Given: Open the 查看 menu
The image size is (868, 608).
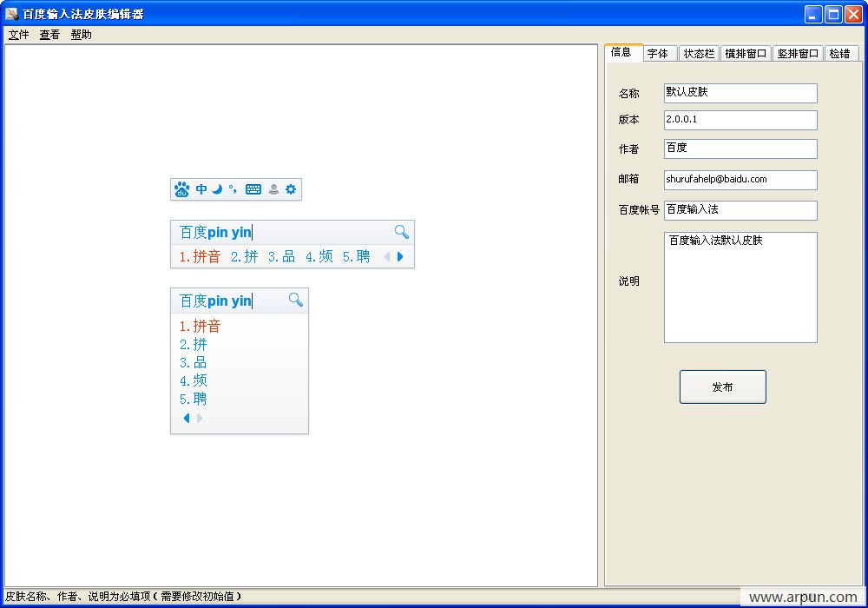Looking at the screenshot, I should click(x=49, y=35).
